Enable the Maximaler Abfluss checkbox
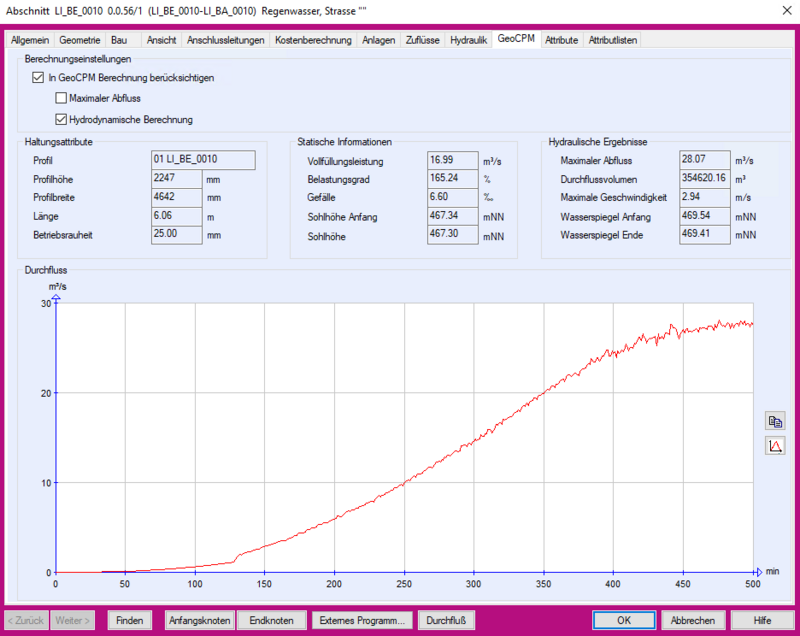800x636 pixels. (61, 98)
